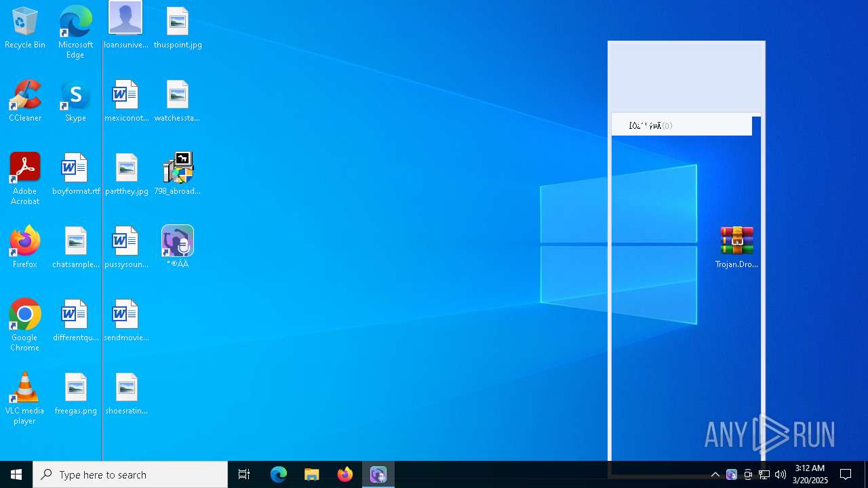Select the sendmovie... Word document
This screenshot has height=488, width=868.
click(x=126, y=321)
